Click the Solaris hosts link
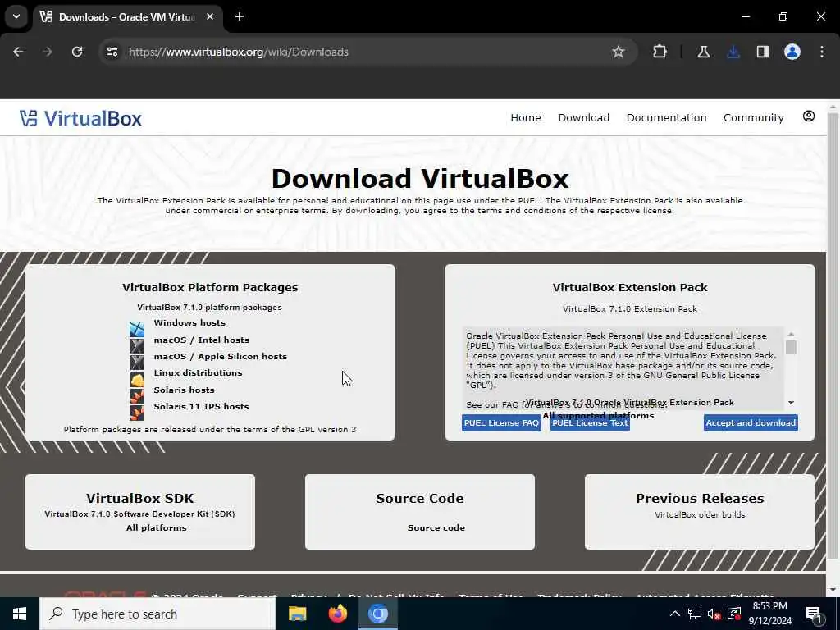Screen dimensions: 840x630 [x=184, y=390]
